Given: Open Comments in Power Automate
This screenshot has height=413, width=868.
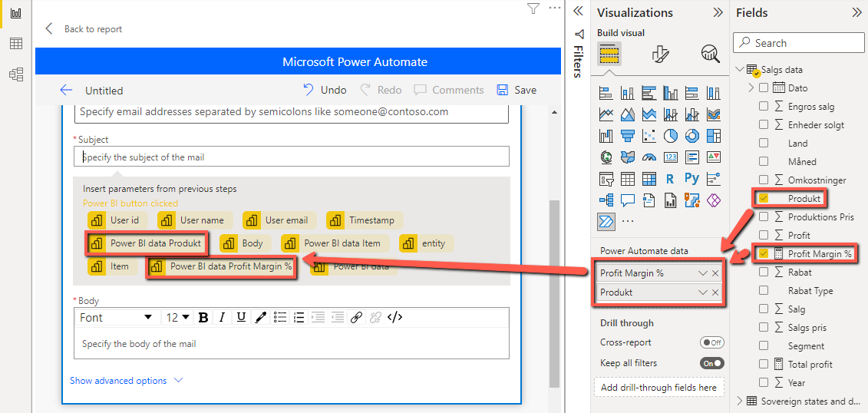Looking at the screenshot, I should (449, 91).
